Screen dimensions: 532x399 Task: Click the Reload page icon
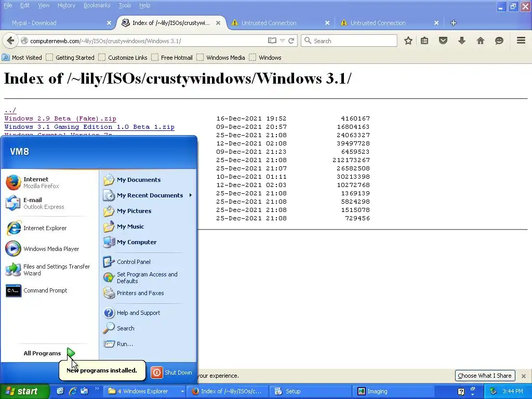(x=291, y=41)
